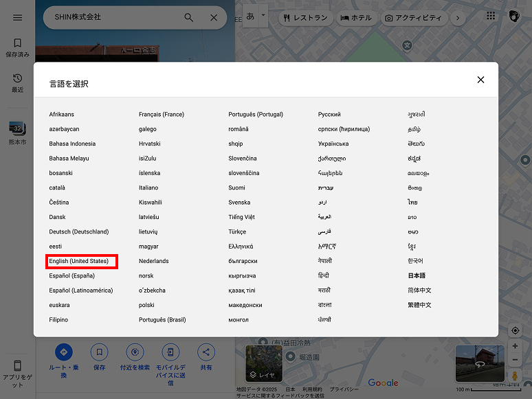Viewport: 532px width, 399px height.
Task: Select हिन्दी from the list
Action: pyautogui.click(x=323, y=275)
